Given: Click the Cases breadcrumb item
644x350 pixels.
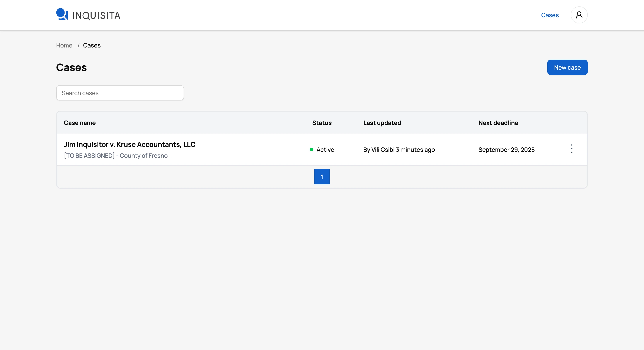Looking at the screenshot, I should point(92,45).
